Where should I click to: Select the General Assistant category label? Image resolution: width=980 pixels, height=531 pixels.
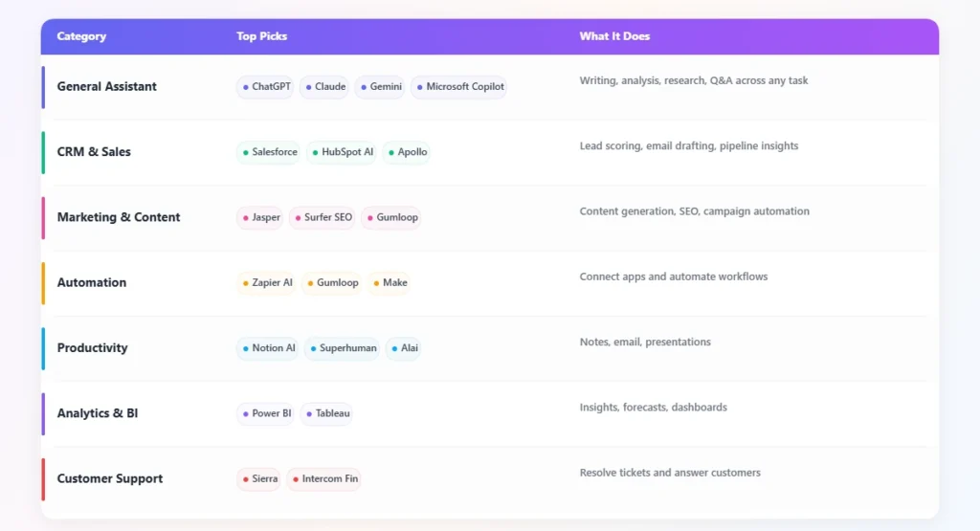tap(107, 87)
